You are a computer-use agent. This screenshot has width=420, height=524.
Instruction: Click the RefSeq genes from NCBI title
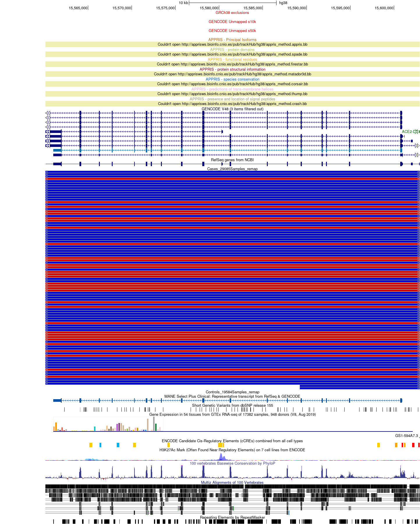pos(232,160)
